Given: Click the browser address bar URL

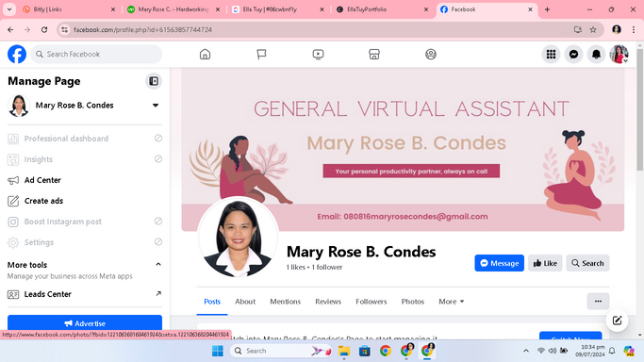Looking at the screenshot, I should (x=142, y=29).
